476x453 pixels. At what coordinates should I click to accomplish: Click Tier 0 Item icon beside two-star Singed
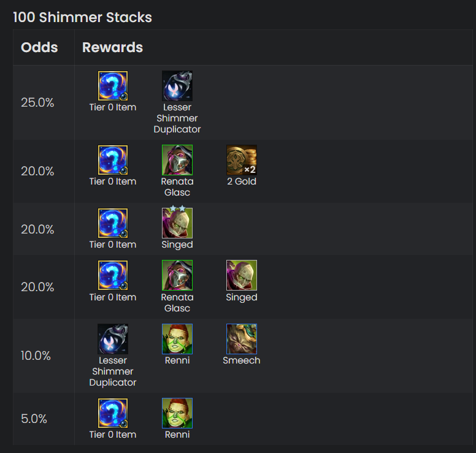(113, 223)
